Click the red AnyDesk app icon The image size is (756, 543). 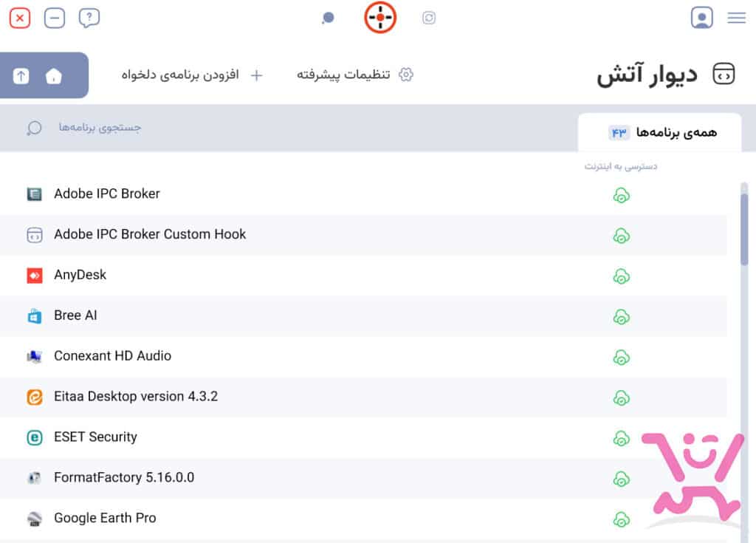point(34,275)
